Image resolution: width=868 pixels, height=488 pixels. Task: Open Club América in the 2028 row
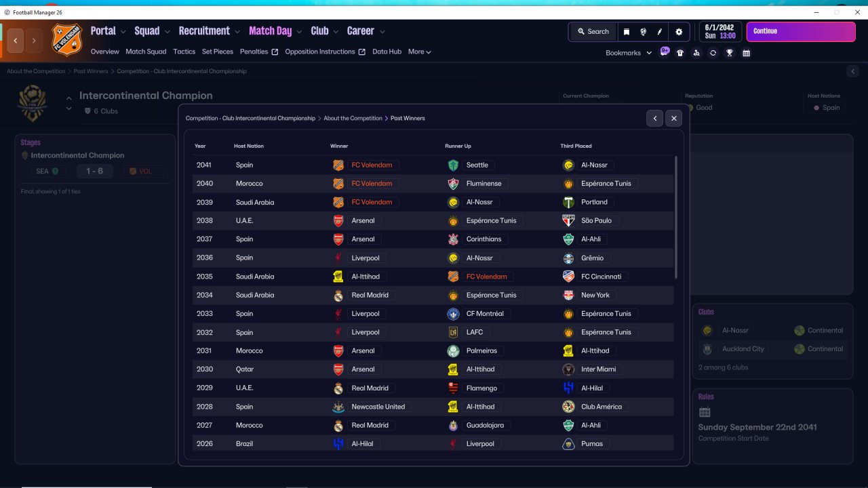[x=601, y=407]
